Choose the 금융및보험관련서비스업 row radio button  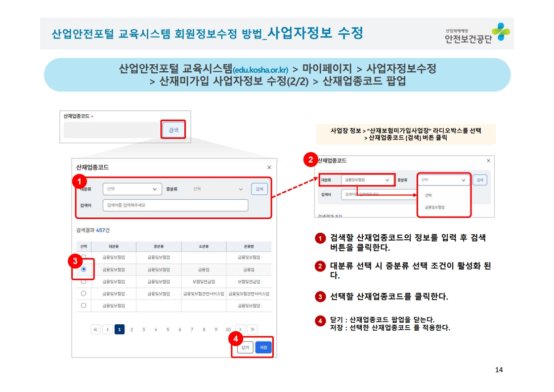click(x=84, y=294)
